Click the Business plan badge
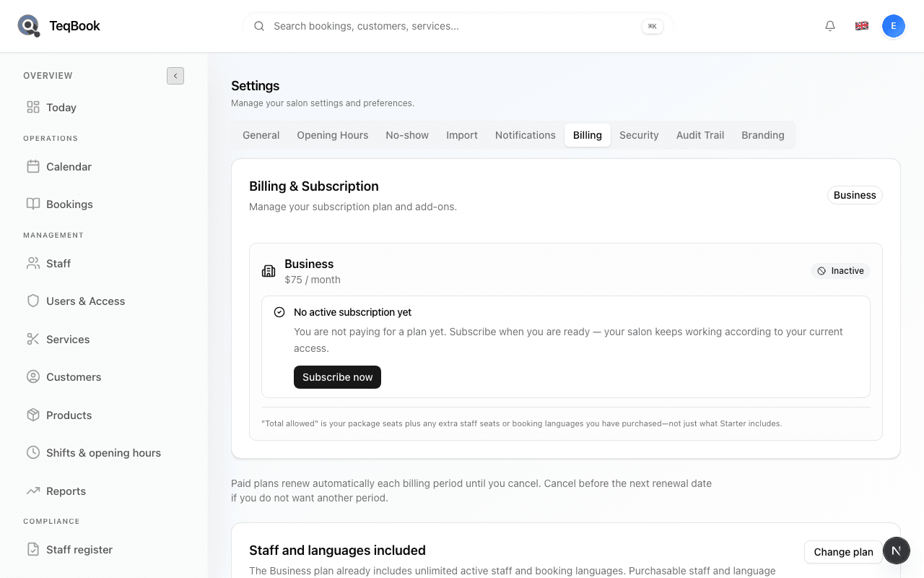Viewport: 924px width, 578px height. 855,195
